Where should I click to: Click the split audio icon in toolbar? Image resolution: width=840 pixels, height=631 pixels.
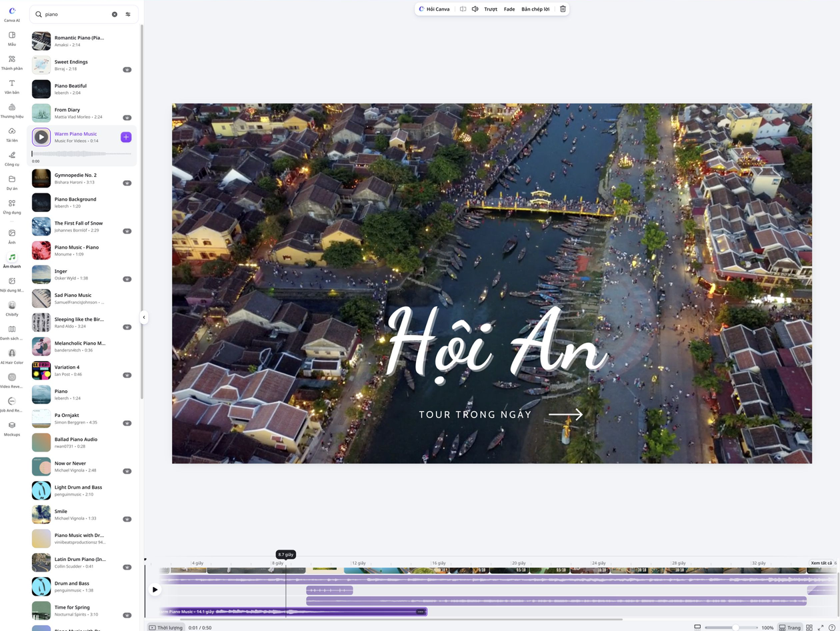pos(463,9)
